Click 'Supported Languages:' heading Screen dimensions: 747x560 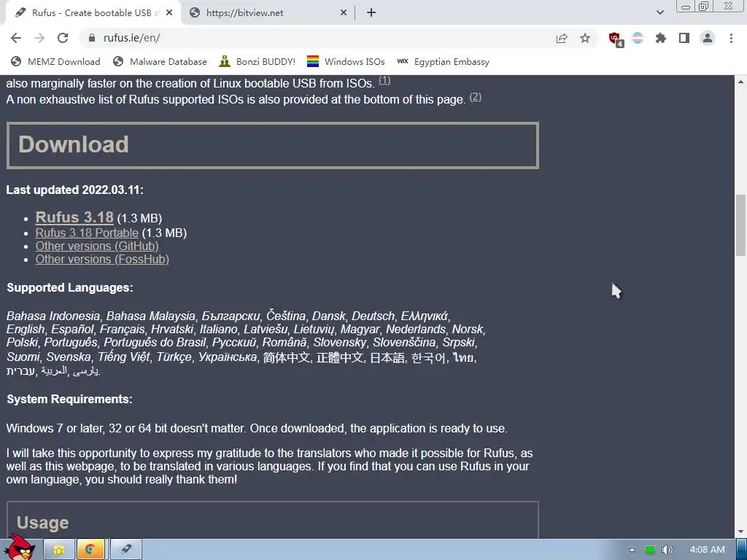click(70, 287)
